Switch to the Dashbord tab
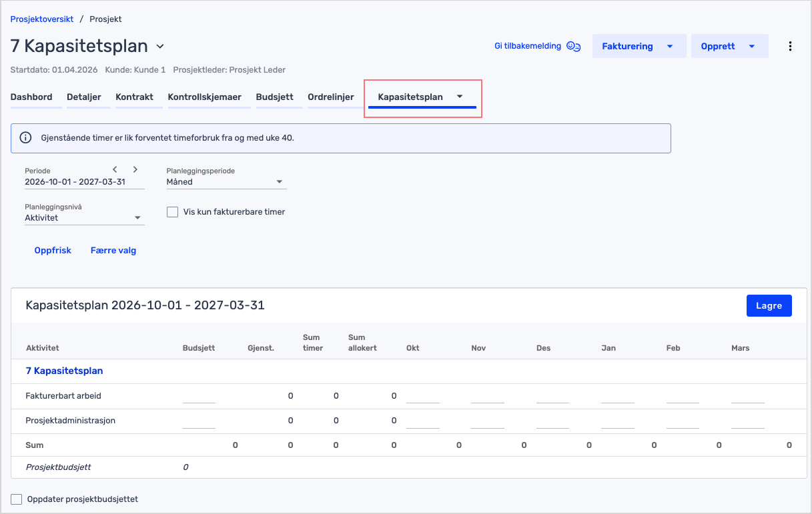The image size is (812, 514). tap(31, 97)
